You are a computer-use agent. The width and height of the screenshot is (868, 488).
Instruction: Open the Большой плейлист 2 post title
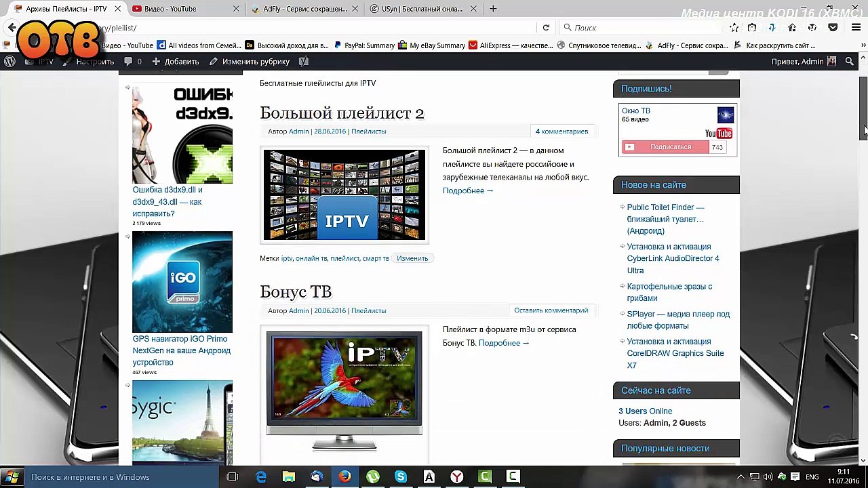click(x=342, y=113)
